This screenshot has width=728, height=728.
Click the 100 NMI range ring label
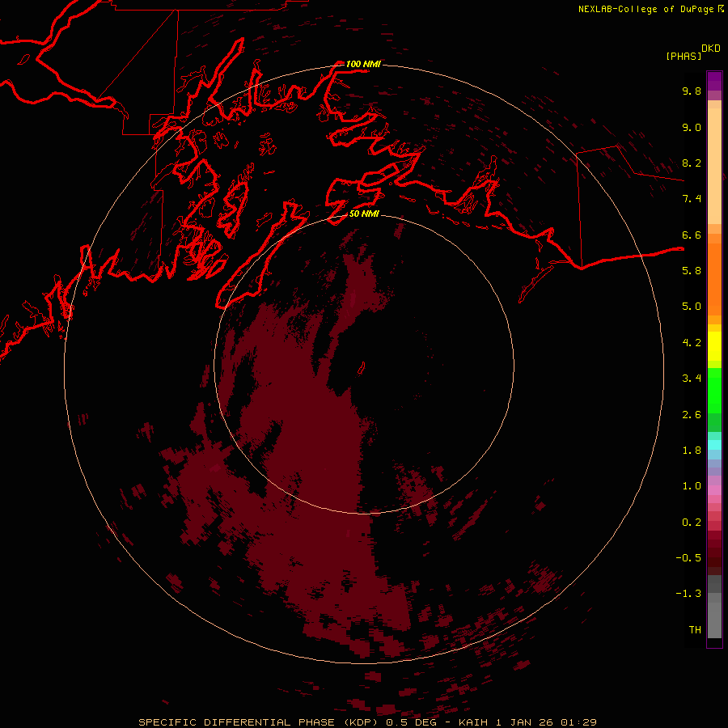363,64
